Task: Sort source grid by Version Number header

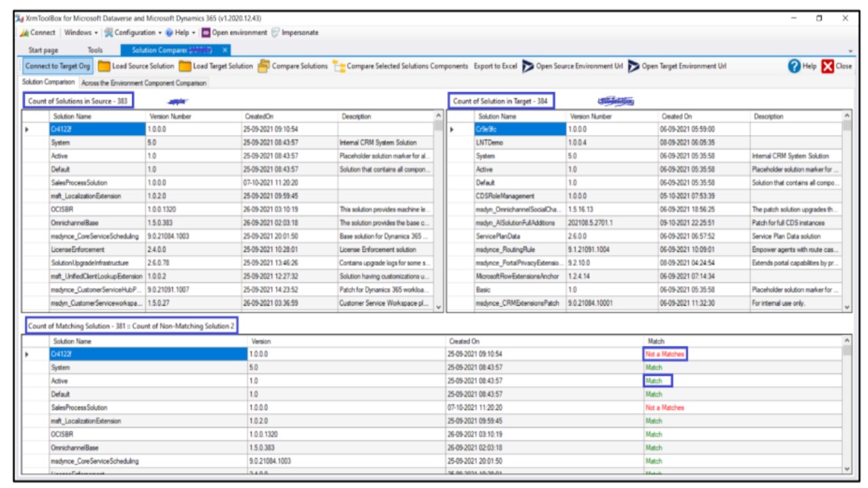Action: click(x=193, y=117)
